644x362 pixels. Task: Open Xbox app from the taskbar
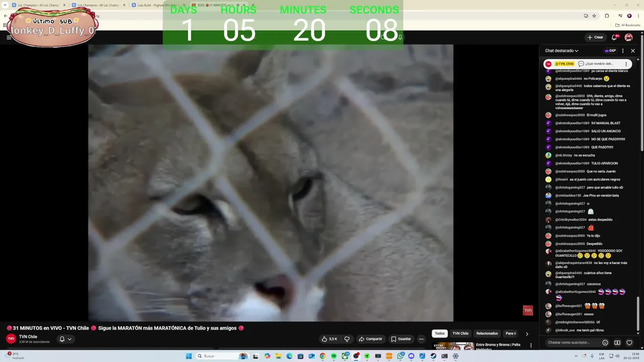[345, 356]
